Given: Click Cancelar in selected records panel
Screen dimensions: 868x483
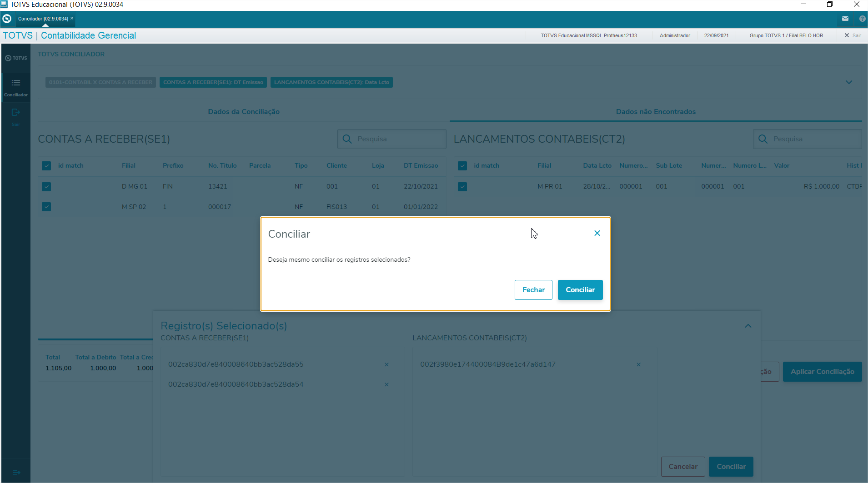Looking at the screenshot, I should 683,467.
